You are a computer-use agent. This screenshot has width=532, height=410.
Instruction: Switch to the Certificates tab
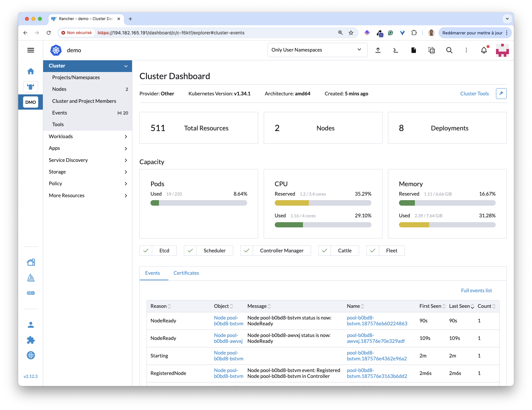tap(186, 273)
